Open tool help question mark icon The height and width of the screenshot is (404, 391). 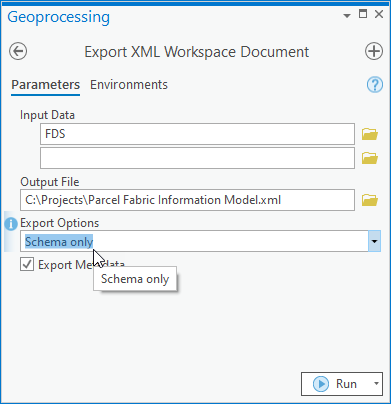click(x=375, y=85)
